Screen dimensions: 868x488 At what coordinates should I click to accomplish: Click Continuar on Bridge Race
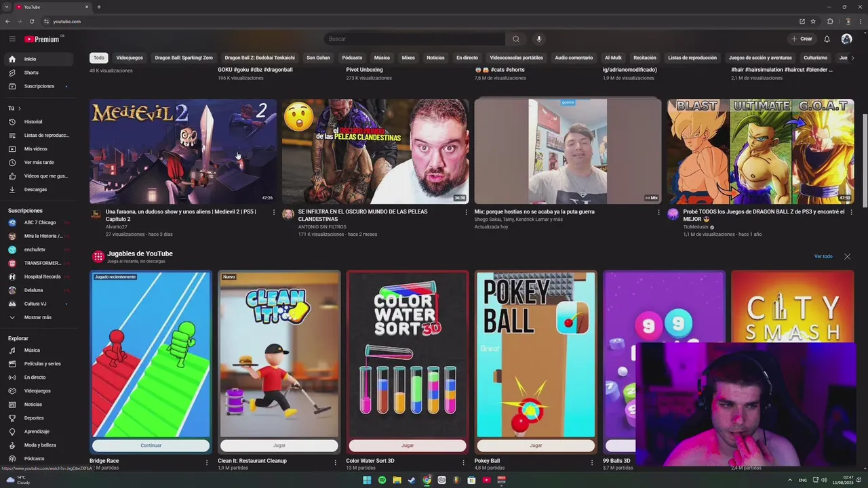pos(151,445)
